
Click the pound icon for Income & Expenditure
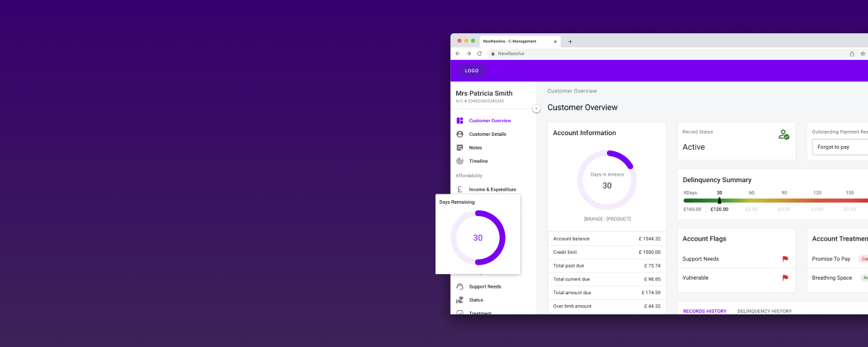click(x=460, y=189)
